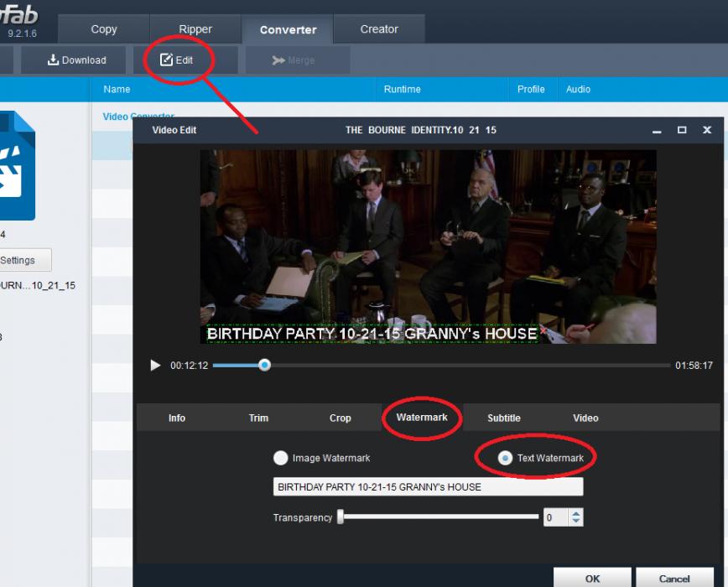
Task: Decrease Transparency with the down arrow
Action: [575, 522]
